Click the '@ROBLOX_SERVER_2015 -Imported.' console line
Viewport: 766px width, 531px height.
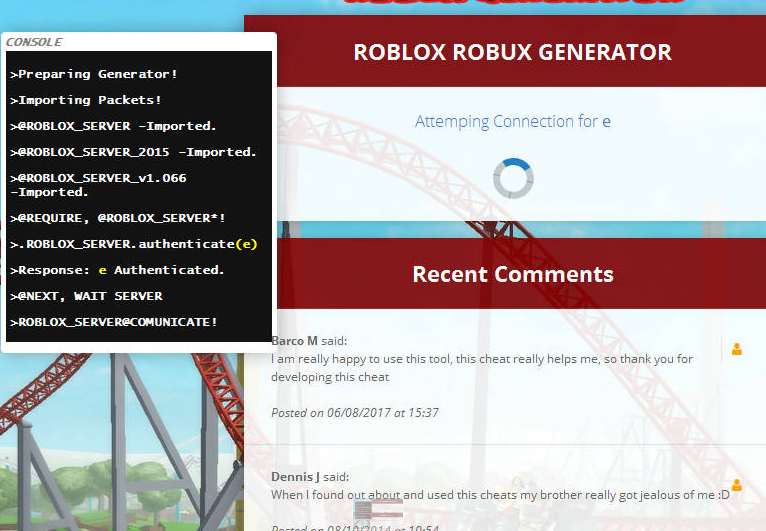133,152
